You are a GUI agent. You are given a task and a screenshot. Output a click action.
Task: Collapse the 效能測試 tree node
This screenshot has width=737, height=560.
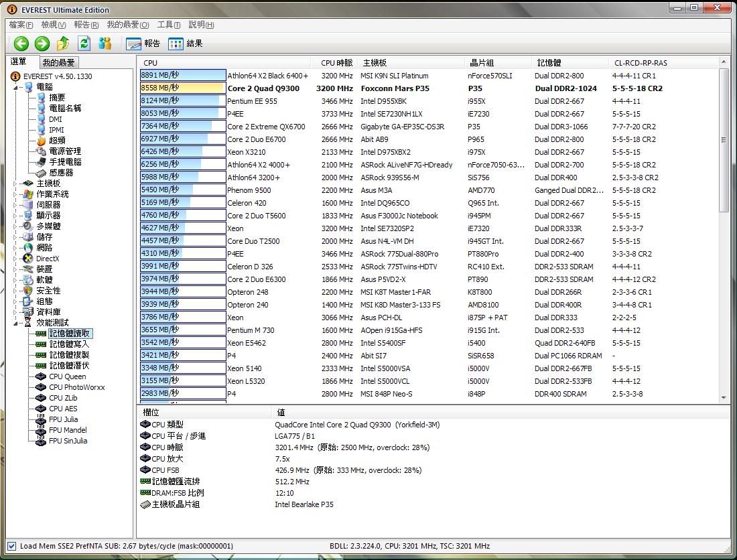point(15,324)
